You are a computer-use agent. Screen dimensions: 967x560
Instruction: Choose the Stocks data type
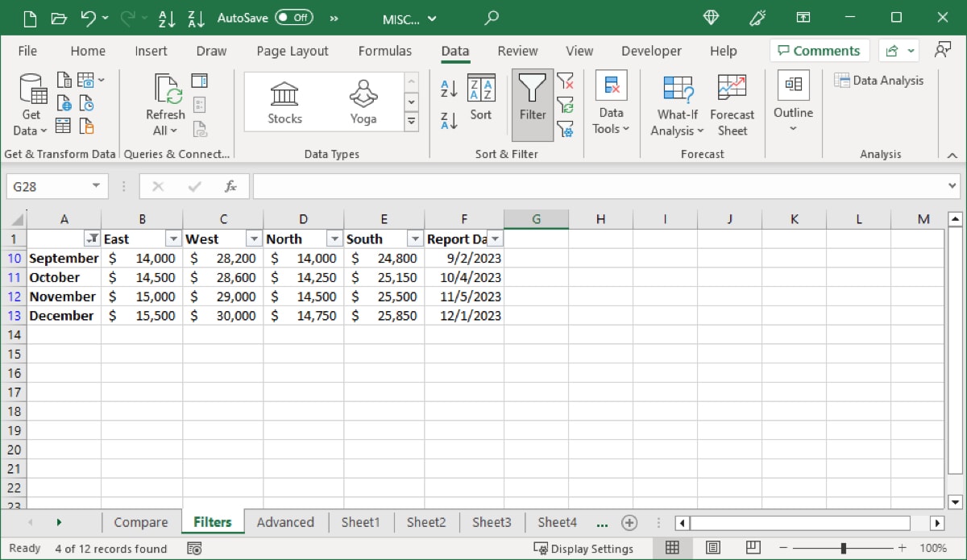click(x=284, y=102)
